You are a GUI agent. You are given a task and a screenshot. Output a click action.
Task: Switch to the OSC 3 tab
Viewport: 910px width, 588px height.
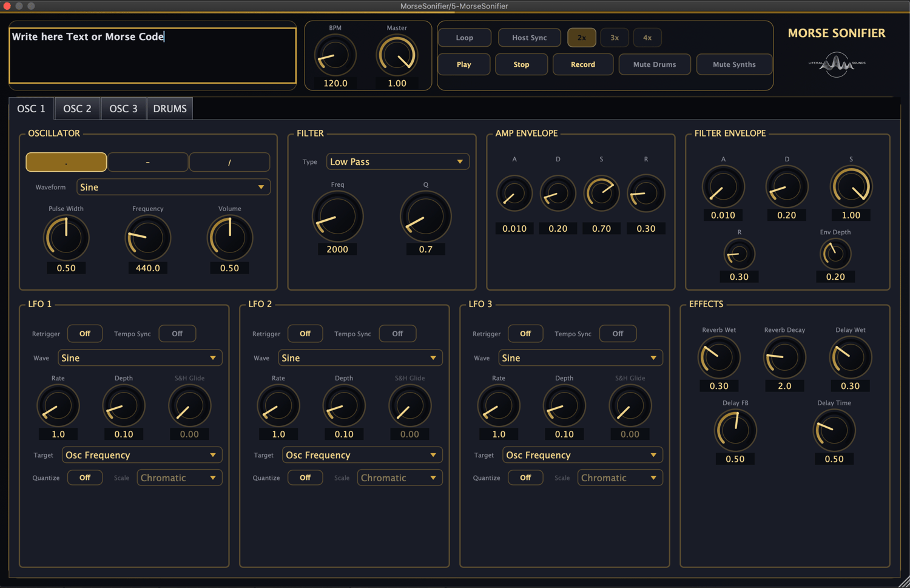[x=124, y=109]
